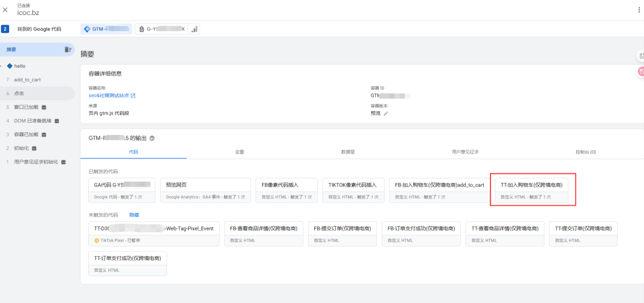Clear events with the 摘要 trash icon

(x=67, y=50)
